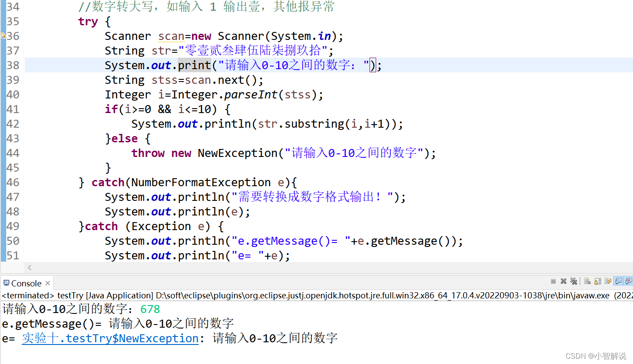Click the editor horizontal scrollbar left arrow
Image resolution: width=633 pixels, height=364 pixels.
coord(30,267)
